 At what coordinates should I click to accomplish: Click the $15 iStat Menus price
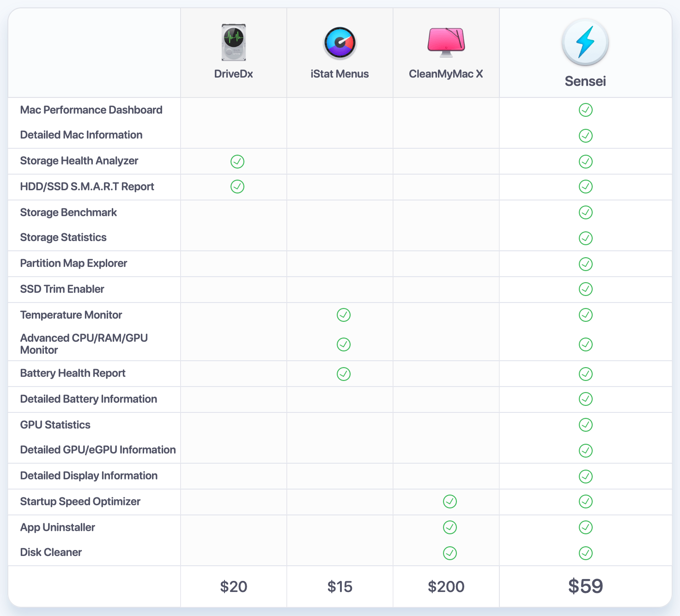(340, 586)
